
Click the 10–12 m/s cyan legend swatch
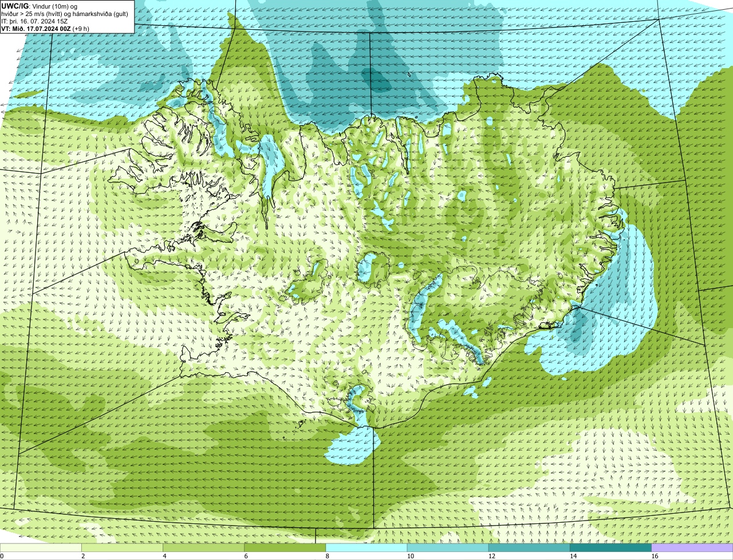[448, 548]
